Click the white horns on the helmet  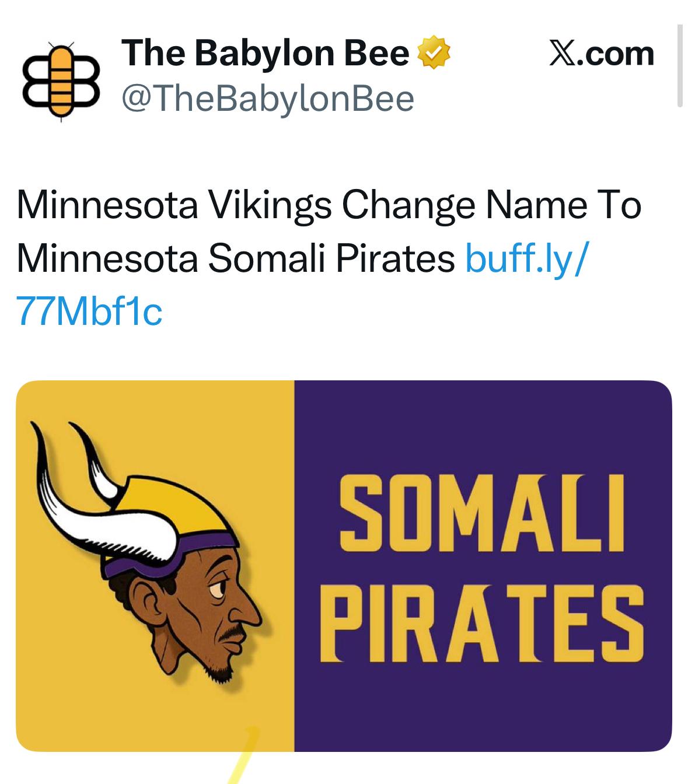[x=70, y=484]
